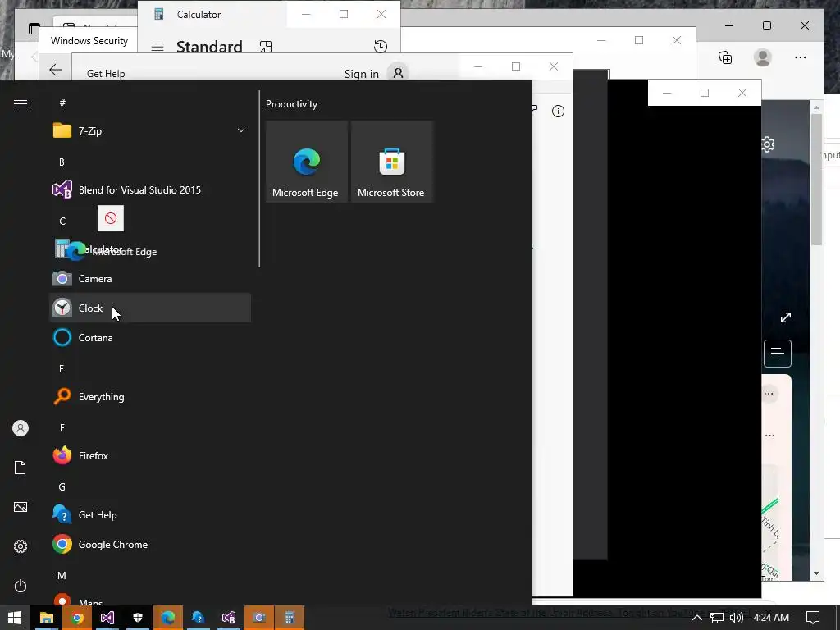The image size is (840, 630).
Task: Open the Start menu hamburger expand button
Action: 21,103
